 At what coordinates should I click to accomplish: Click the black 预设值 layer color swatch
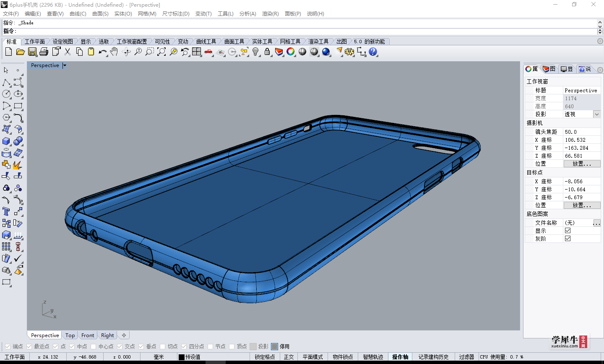(x=182, y=357)
